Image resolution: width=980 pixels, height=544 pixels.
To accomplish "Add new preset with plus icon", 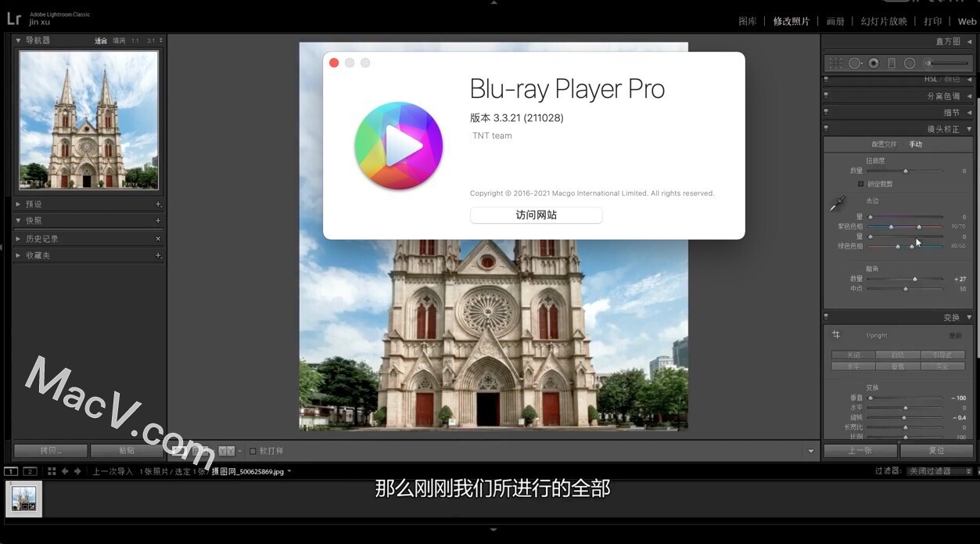I will pyautogui.click(x=158, y=204).
